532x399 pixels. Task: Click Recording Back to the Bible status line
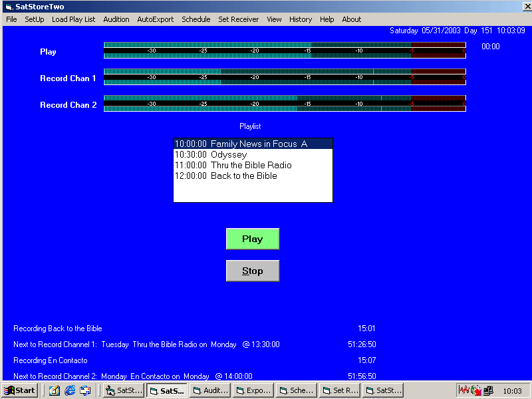(x=58, y=329)
